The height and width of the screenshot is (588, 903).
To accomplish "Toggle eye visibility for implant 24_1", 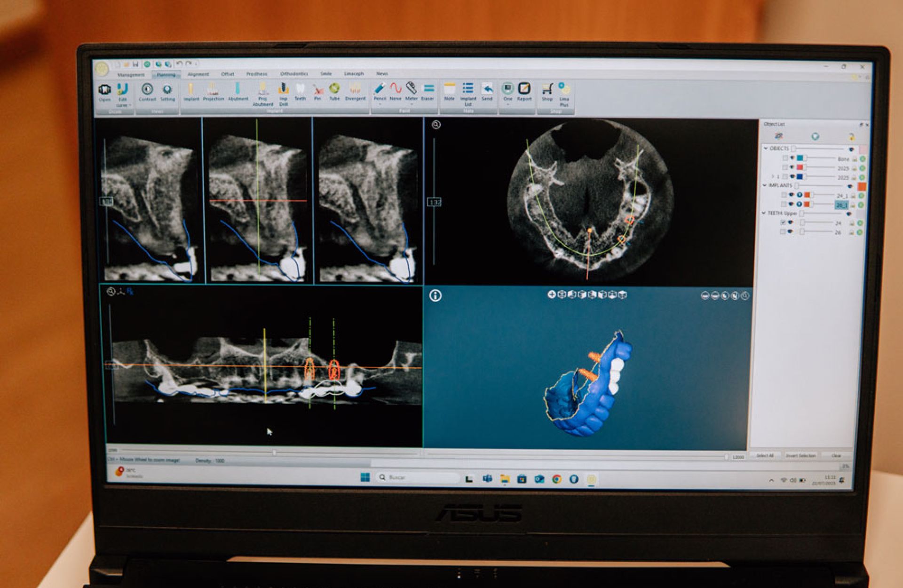I will [x=792, y=195].
